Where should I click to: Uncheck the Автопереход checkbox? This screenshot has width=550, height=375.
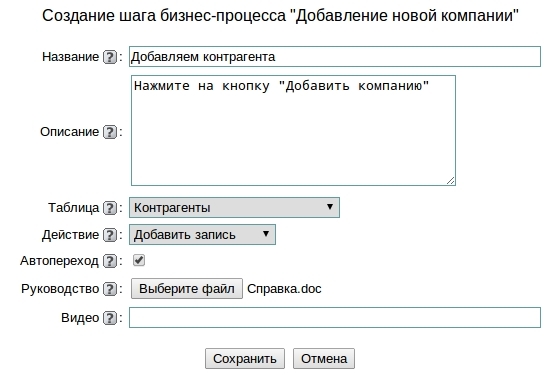[x=139, y=260]
